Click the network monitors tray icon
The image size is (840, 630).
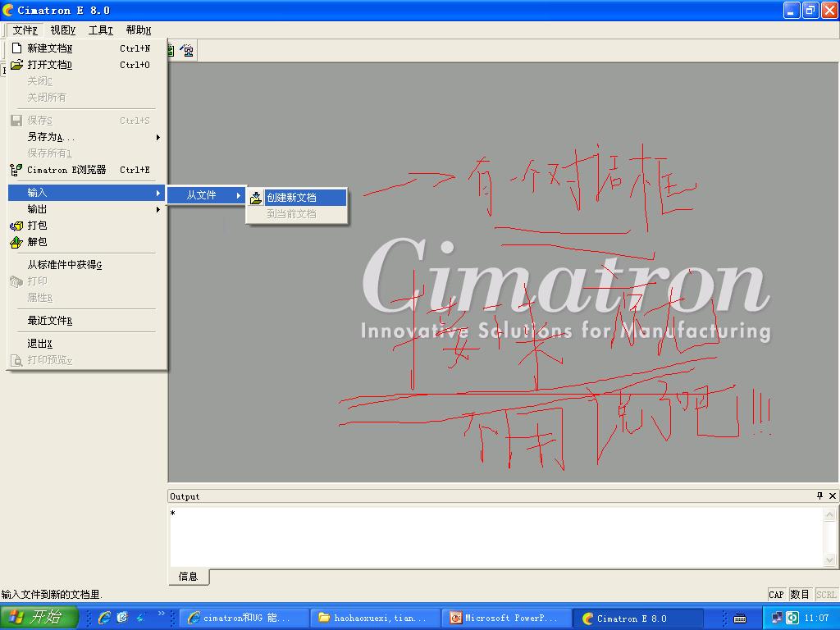[777, 618]
